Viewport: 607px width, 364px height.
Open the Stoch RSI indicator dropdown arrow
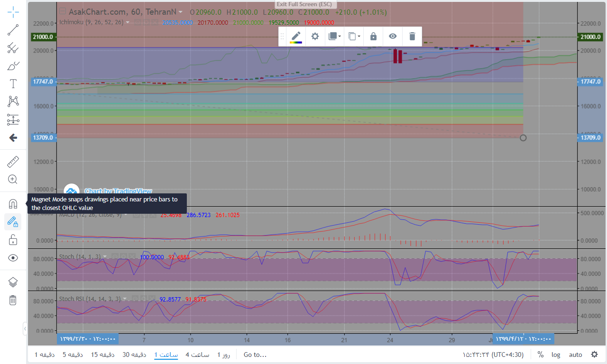[125, 299]
